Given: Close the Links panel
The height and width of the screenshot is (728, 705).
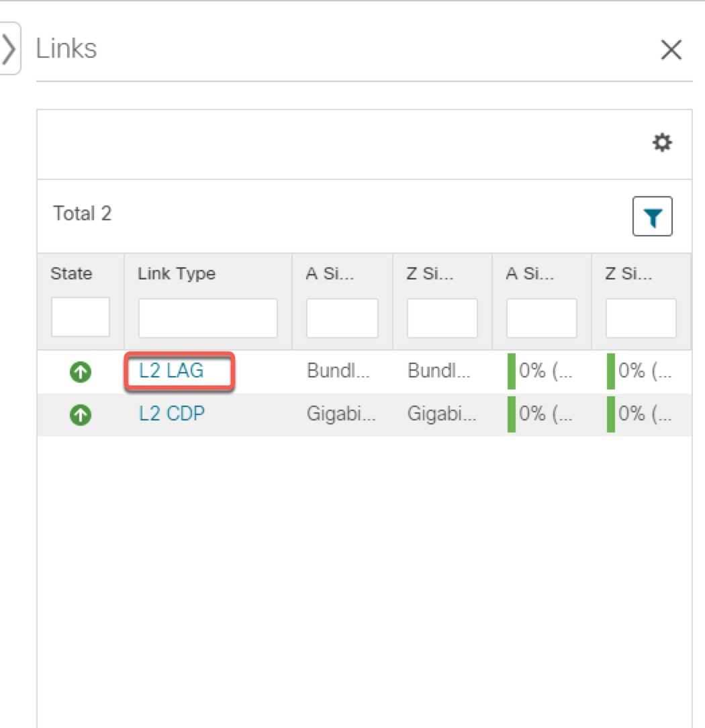Looking at the screenshot, I should 671,50.
